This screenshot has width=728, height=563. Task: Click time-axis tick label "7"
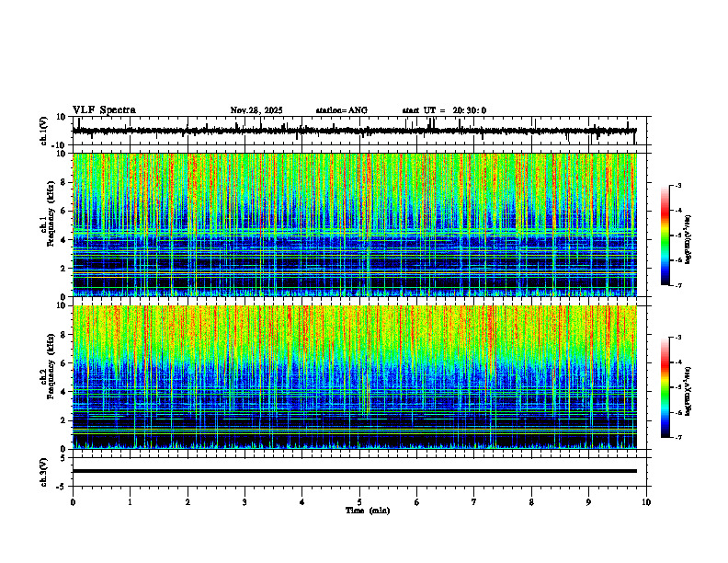[474, 502]
